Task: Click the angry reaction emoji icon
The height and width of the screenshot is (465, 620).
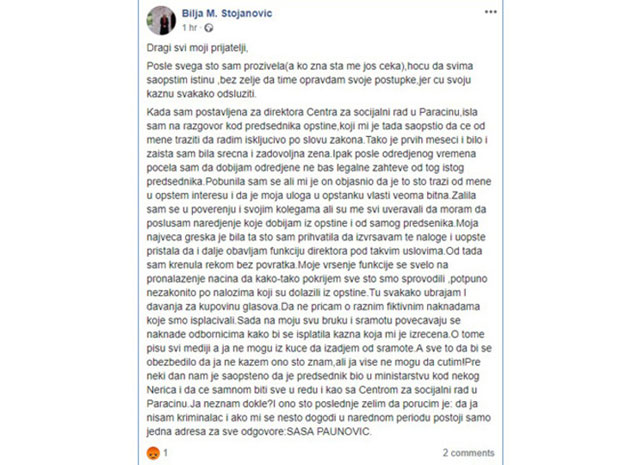Action: (x=153, y=453)
